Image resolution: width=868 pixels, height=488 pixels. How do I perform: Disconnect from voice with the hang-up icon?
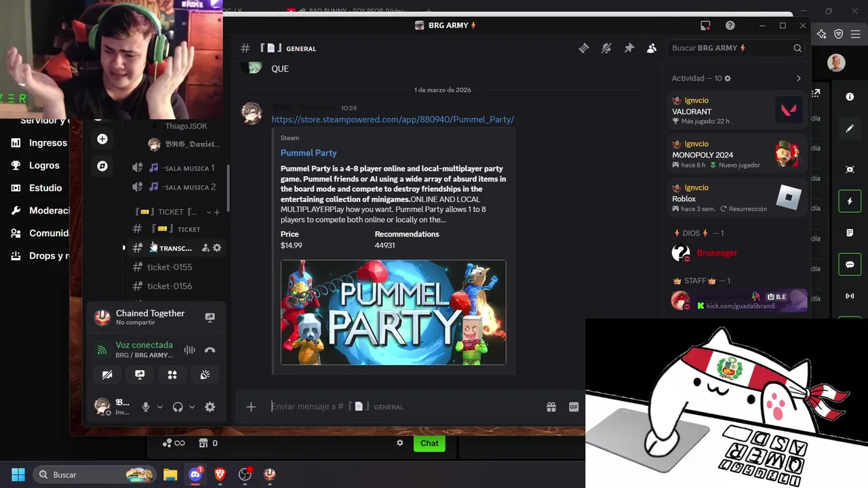click(x=210, y=350)
